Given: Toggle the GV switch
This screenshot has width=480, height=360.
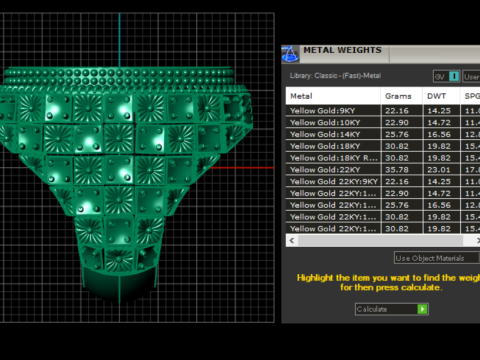Looking at the screenshot, I should pos(447,77).
